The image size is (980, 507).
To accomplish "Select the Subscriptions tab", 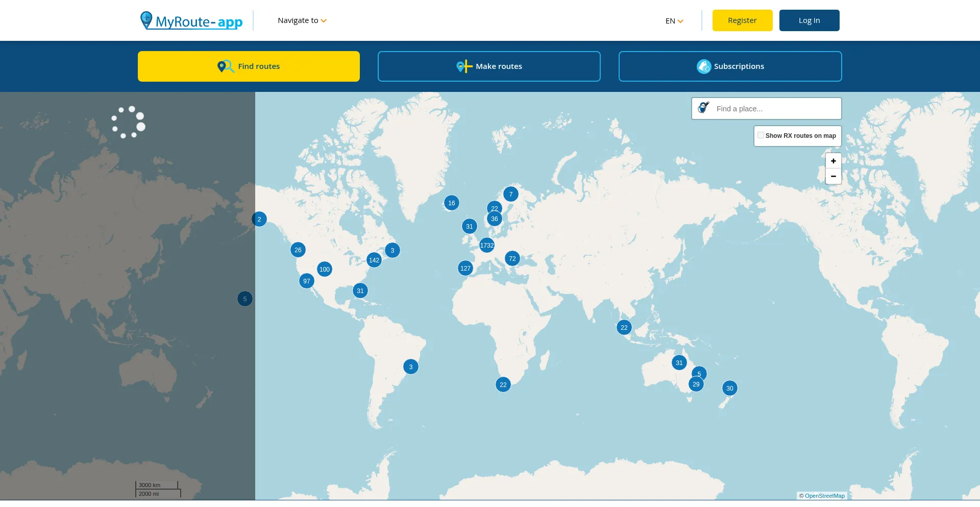I will [x=730, y=66].
